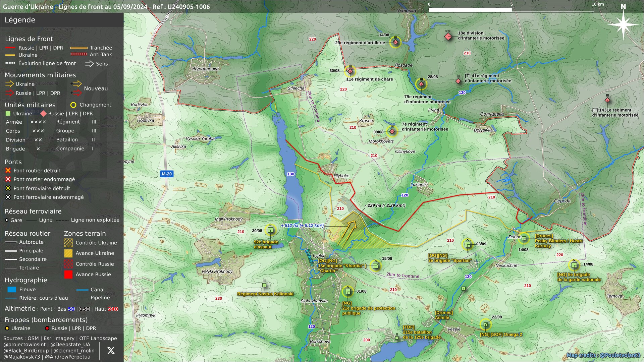The width and height of the screenshot is (644, 362).
Task: Click the Slobozhanske town label
Action: 314,301
